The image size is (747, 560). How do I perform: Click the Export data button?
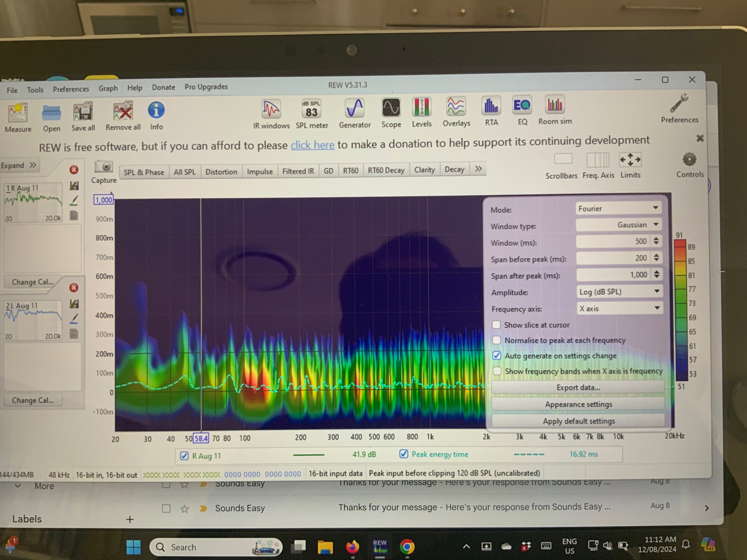point(578,387)
